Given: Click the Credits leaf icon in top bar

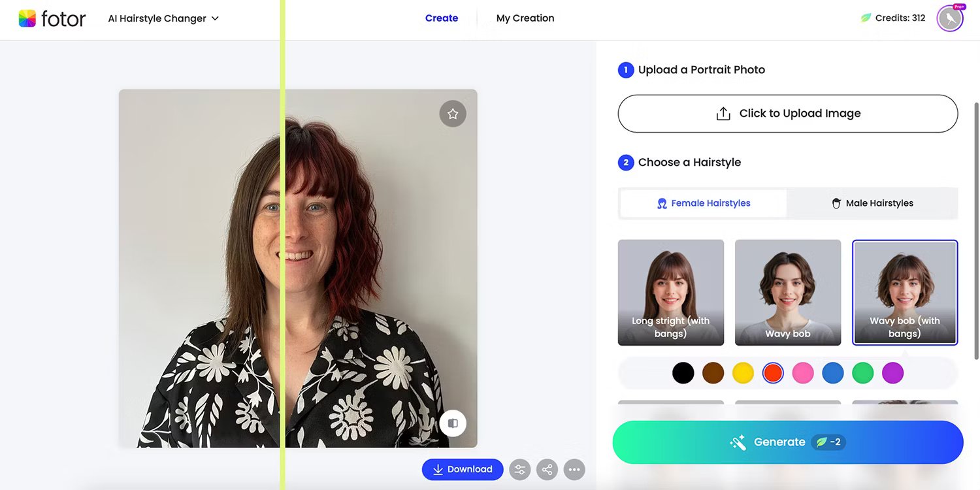Looking at the screenshot, I should 866,18.
